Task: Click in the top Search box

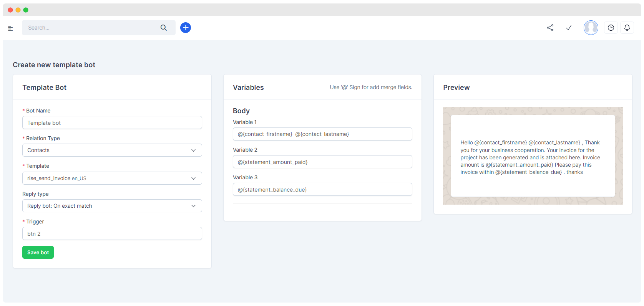Action: 92,28
